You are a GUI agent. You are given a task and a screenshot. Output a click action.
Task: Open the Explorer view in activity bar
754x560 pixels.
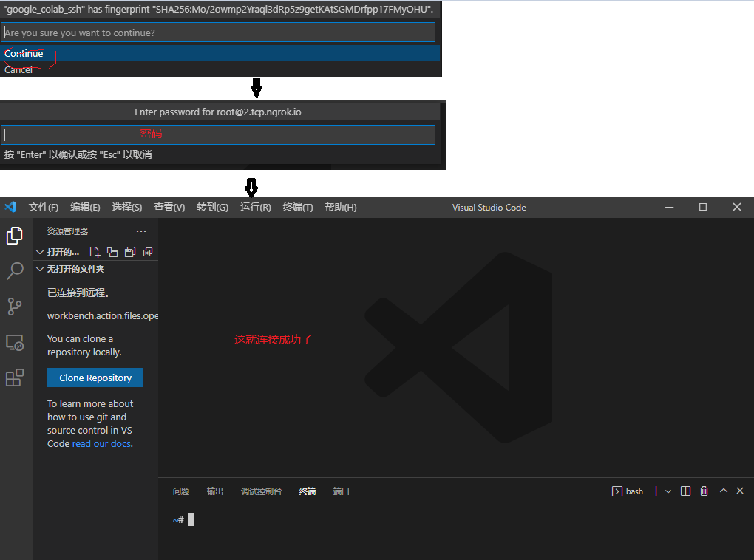(15, 236)
